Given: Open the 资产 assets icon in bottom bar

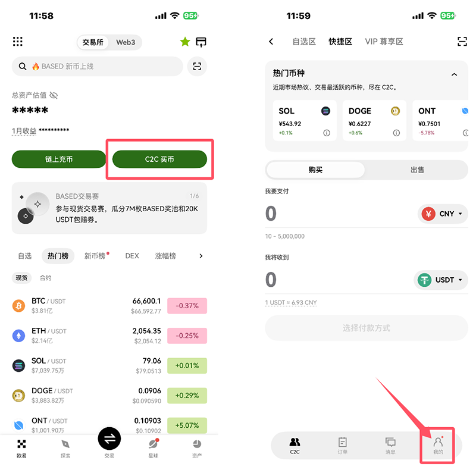Looking at the screenshot, I should tap(197, 444).
